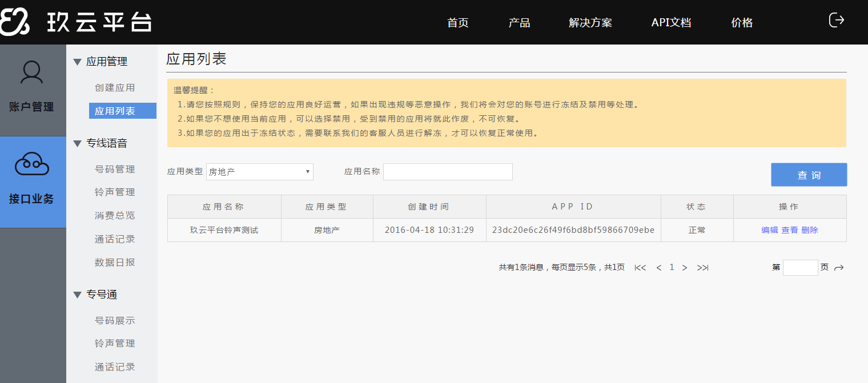Select 创建应用 in sidebar
This screenshot has width=868, height=383.
pos(115,88)
